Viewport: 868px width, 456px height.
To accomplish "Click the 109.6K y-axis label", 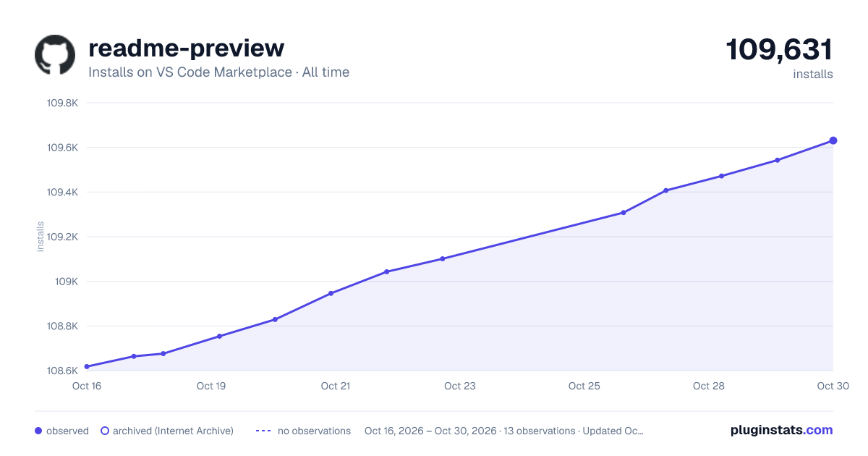I will (62, 148).
